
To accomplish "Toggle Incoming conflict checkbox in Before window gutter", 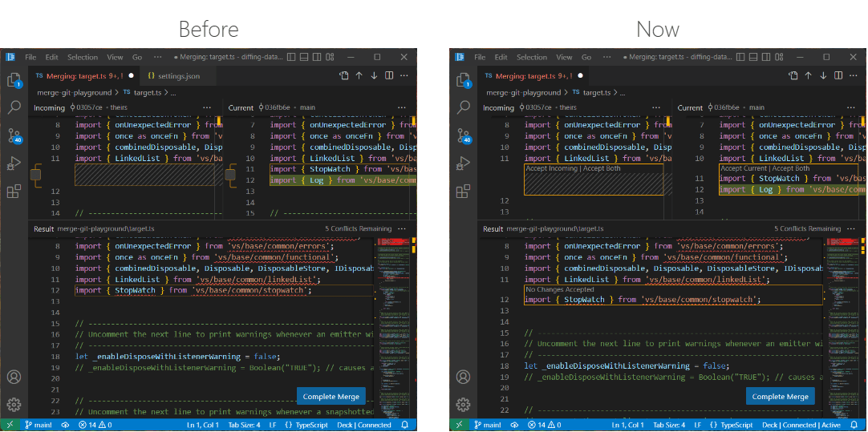I will point(36,176).
